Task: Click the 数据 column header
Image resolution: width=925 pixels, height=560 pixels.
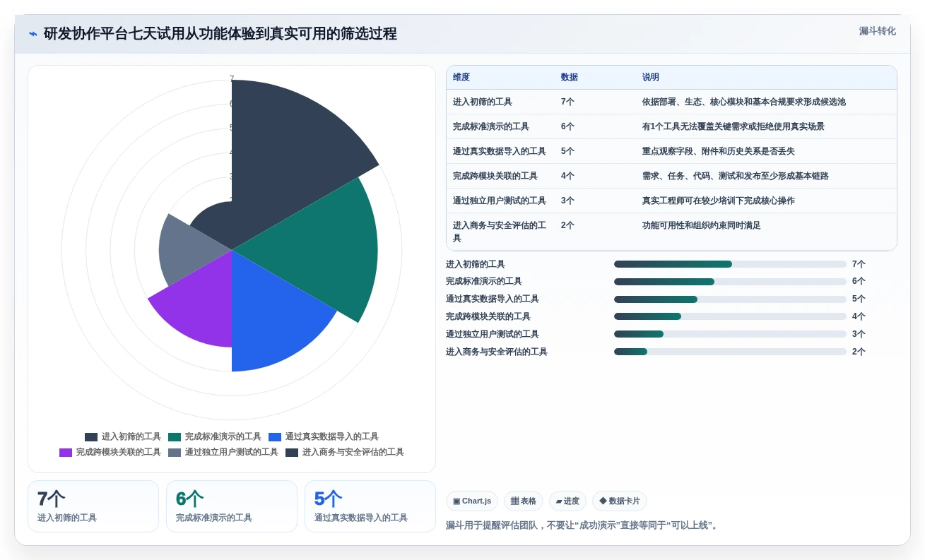Action: (570, 78)
